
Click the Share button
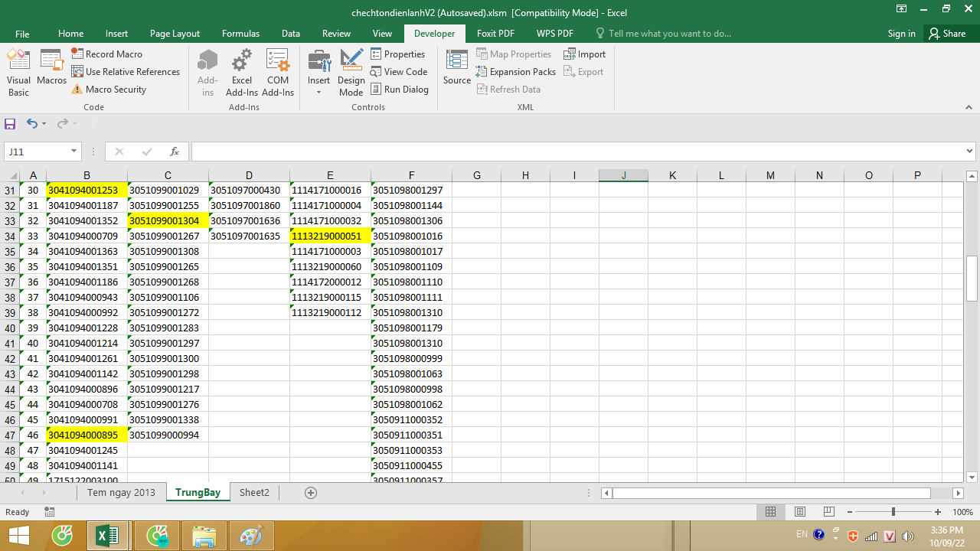(947, 34)
